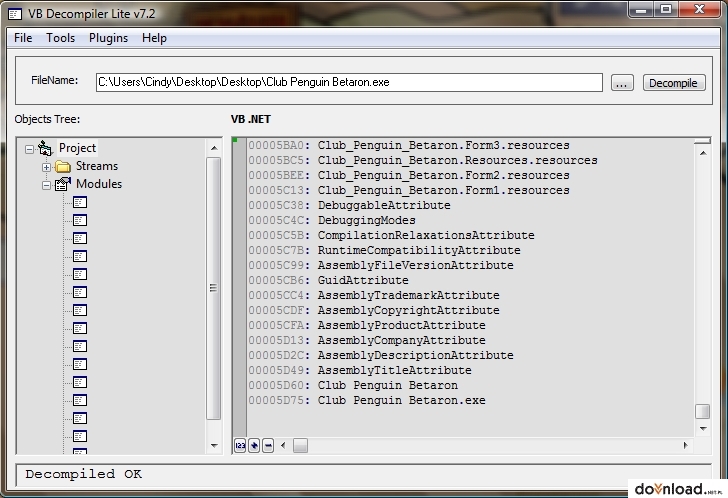
Task: Select line Club_Penguin_Betaron.Form1.resources
Action: [409, 190]
